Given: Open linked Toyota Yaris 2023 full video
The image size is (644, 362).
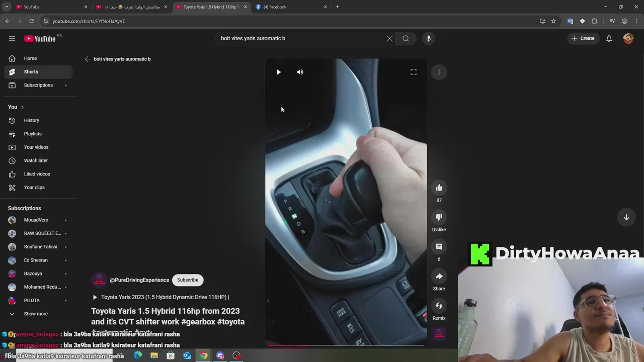Looking at the screenshot, I should [x=161, y=297].
